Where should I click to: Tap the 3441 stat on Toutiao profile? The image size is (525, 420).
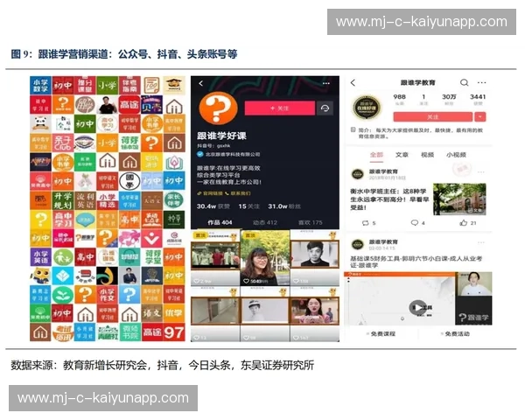point(478,99)
